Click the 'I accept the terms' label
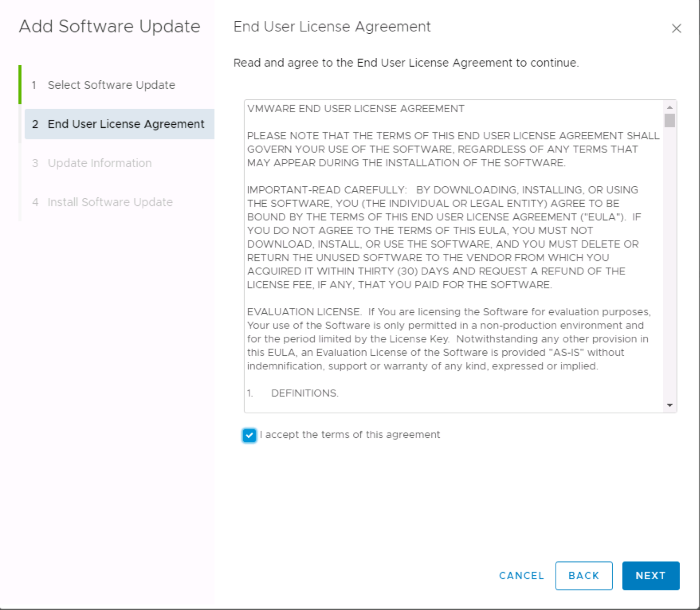 (350, 435)
